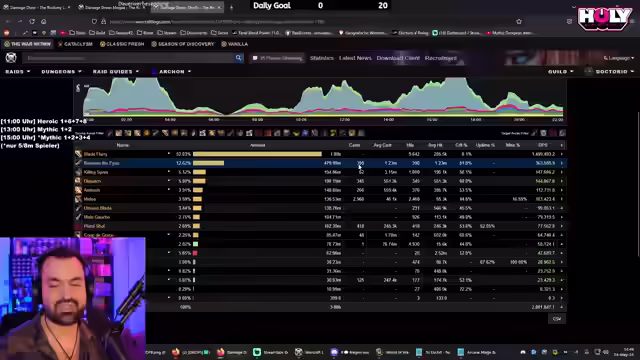Image resolution: width=640 pixels, height=360 pixels.
Task: Click the Warcraft Logs home logo
Action: pyautogui.click(x=11, y=58)
